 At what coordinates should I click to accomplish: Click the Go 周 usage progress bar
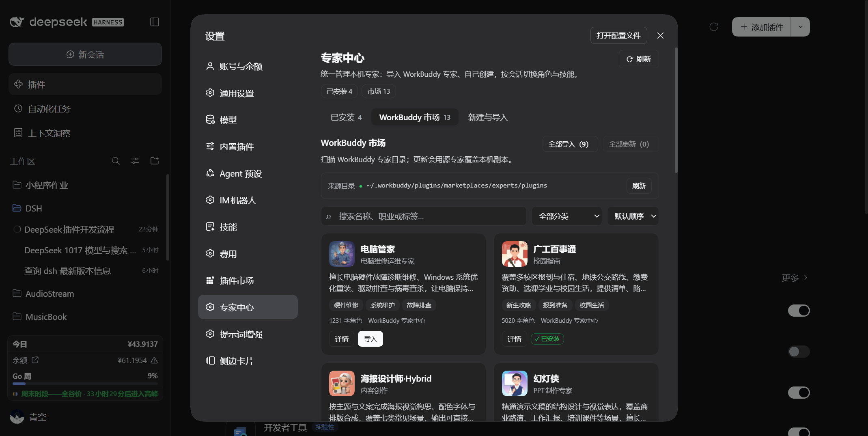pyautogui.click(x=85, y=384)
